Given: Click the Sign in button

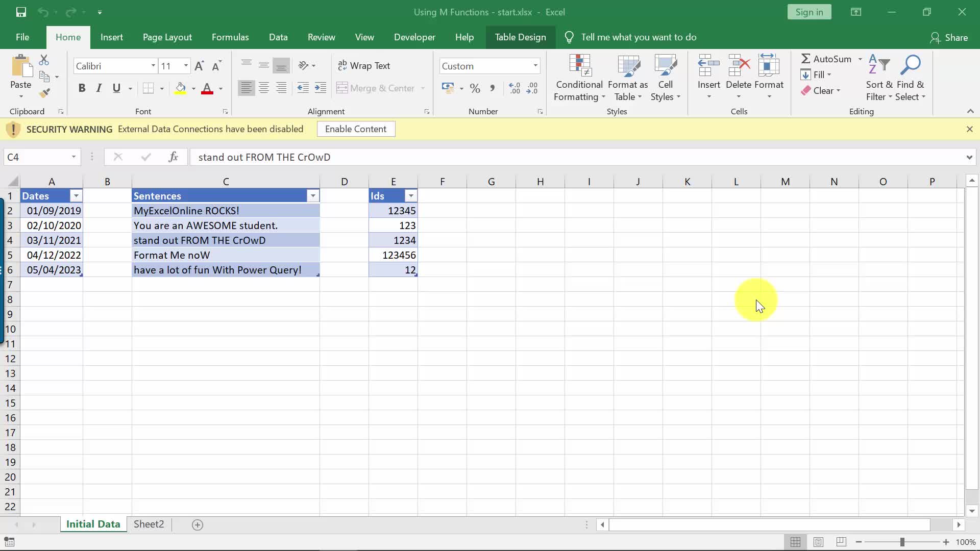Looking at the screenshot, I should [x=809, y=12].
